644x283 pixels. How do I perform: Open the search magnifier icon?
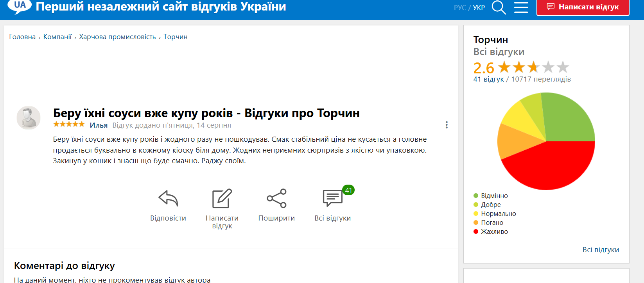(x=499, y=7)
